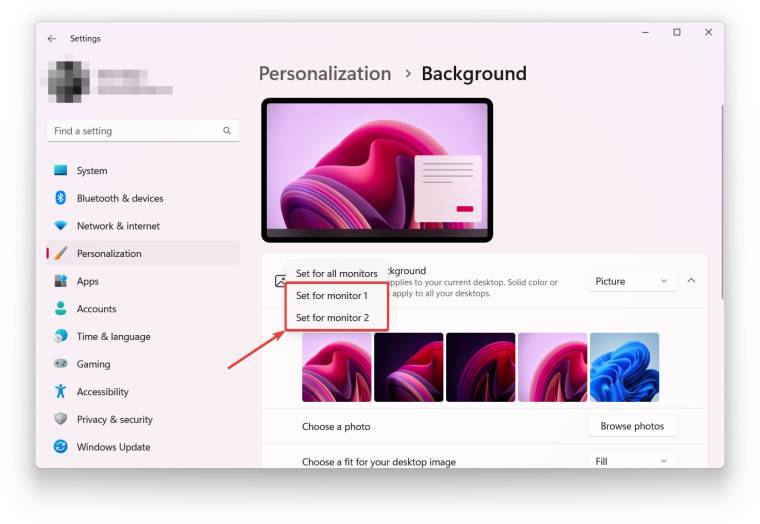Click the Accessibility figure icon
Screen dimensions: 760x524
[61, 391]
